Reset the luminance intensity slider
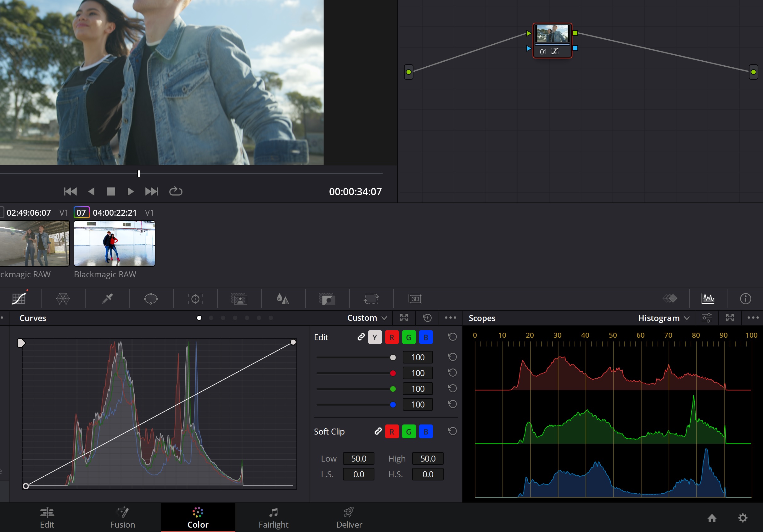 tap(452, 357)
